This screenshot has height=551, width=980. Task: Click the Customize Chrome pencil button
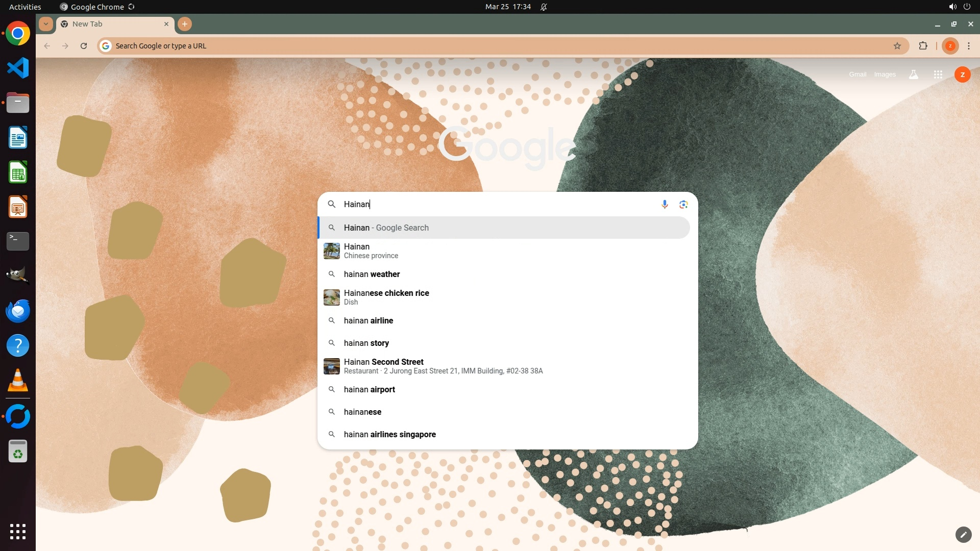pos(963,534)
